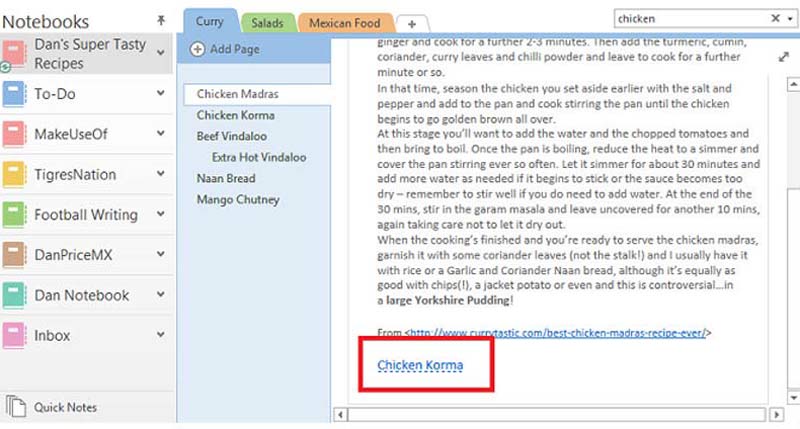Expand the Dan Notebook chevron
Image resolution: width=800 pixels, height=429 pixels.
click(162, 295)
